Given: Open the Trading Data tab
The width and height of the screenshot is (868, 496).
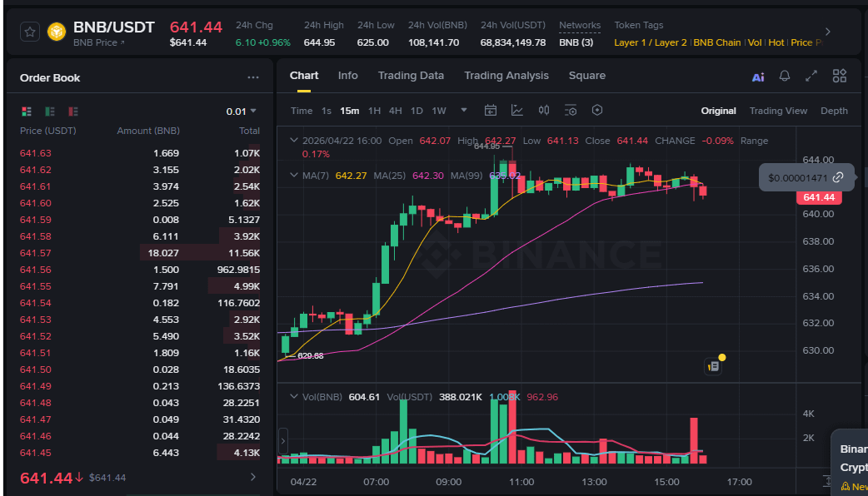Looking at the screenshot, I should (x=411, y=76).
